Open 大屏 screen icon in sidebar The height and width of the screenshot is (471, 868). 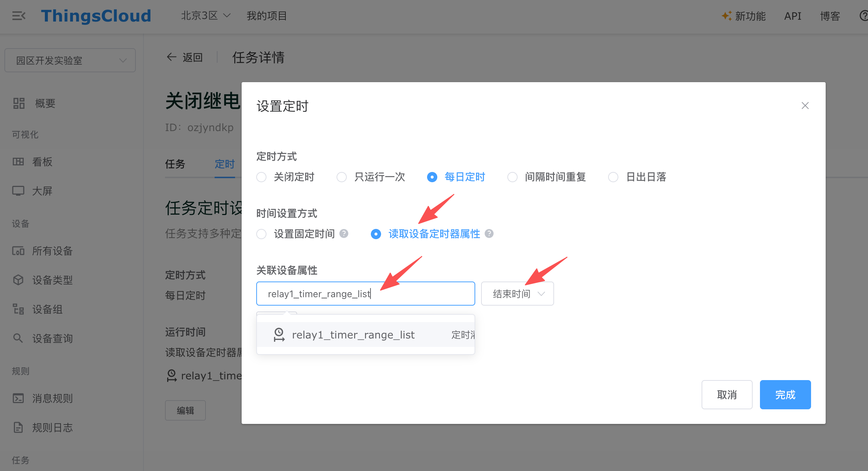(x=18, y=191)
